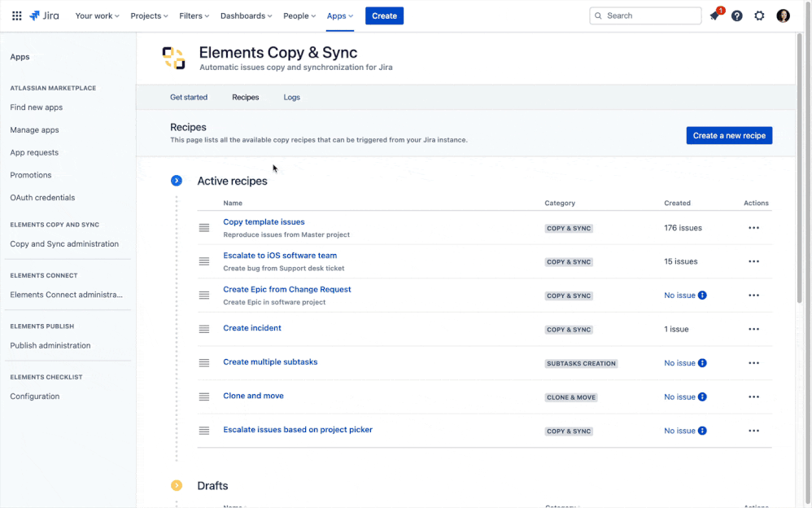Collapse the Active recipes section
Screen dimensions: 812x508
[x=177, y=180]
